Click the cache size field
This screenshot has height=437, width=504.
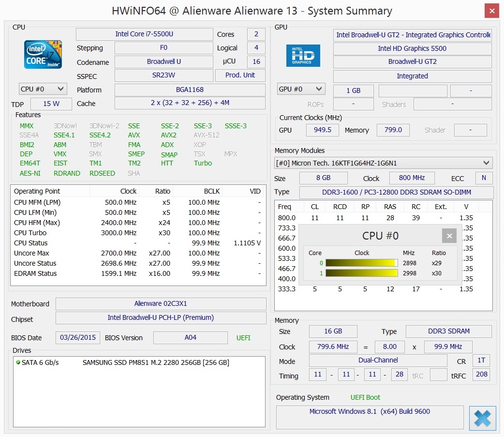[190, 103]
